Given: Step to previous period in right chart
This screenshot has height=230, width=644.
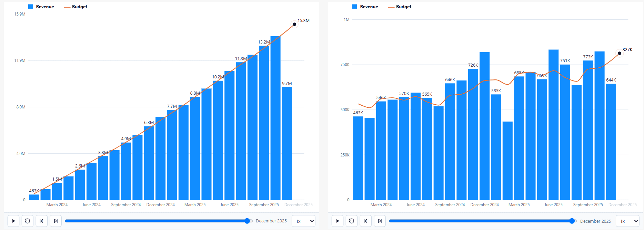Looking at the screenshot, I should (366, 221).
